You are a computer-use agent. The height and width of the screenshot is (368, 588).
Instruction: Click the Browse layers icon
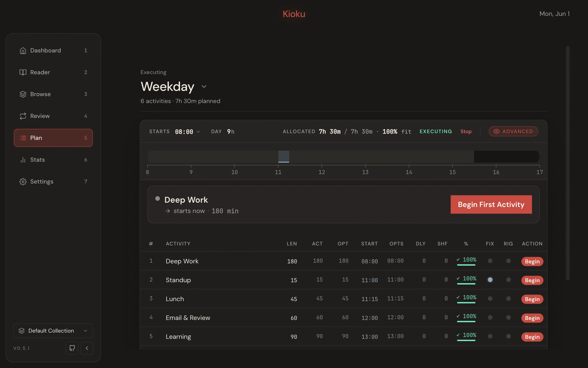pyautogui.click(x=23, y=94)
